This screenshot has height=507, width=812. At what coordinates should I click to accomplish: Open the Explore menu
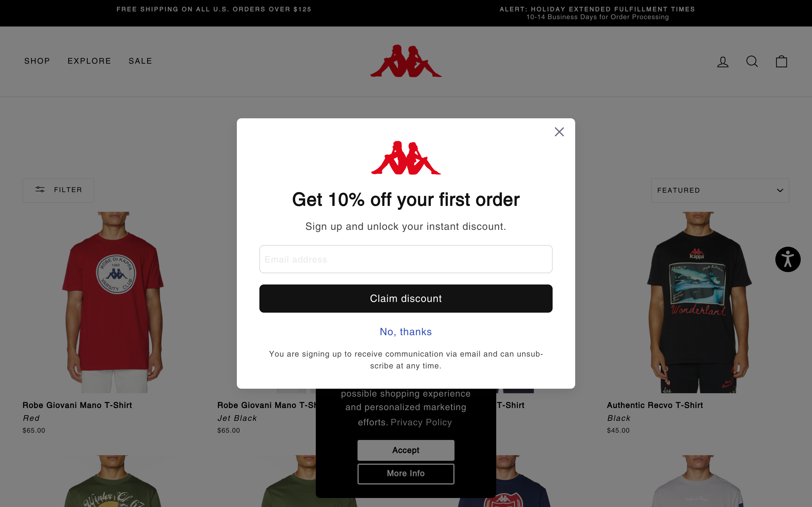tap(89, 61)
